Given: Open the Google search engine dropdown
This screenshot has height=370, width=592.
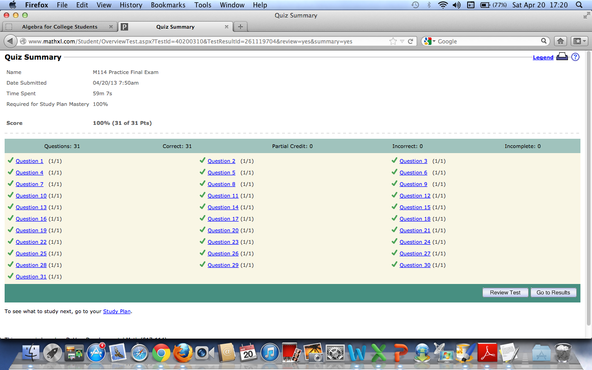Looking at the screenshot, I should tap(429, 41).
